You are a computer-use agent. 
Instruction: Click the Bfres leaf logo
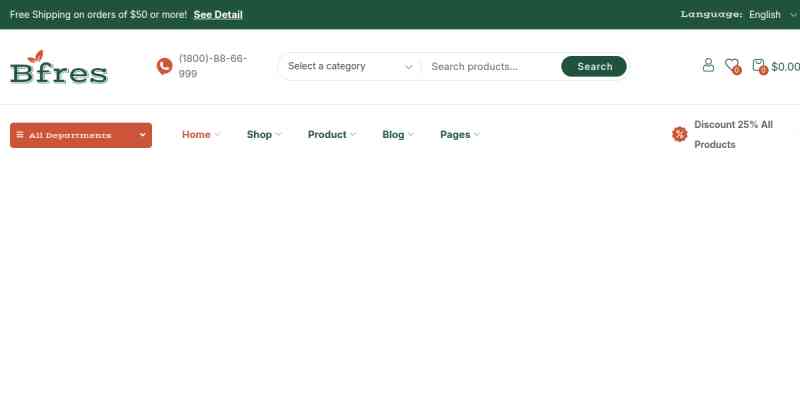click(x=58, y=67)
